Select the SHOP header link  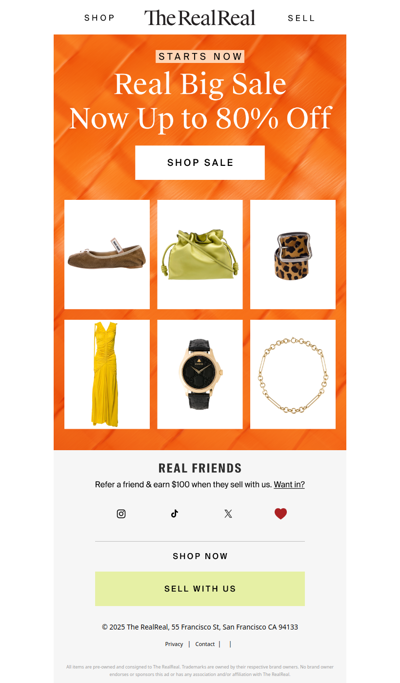pos(99,18)
